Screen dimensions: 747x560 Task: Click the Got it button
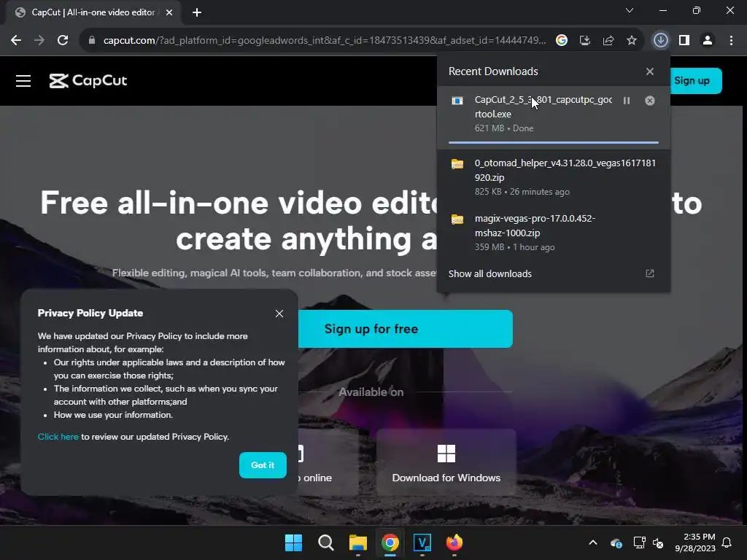[263, 465]
